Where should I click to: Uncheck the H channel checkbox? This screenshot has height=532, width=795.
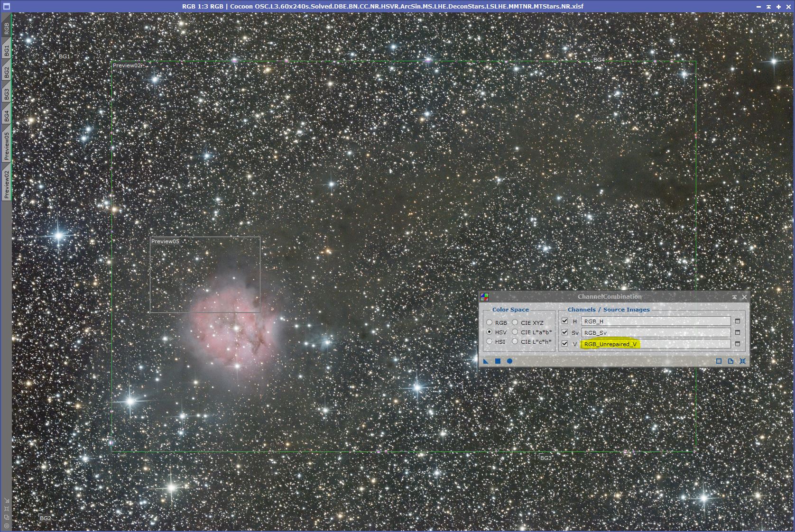pos(564,321)
